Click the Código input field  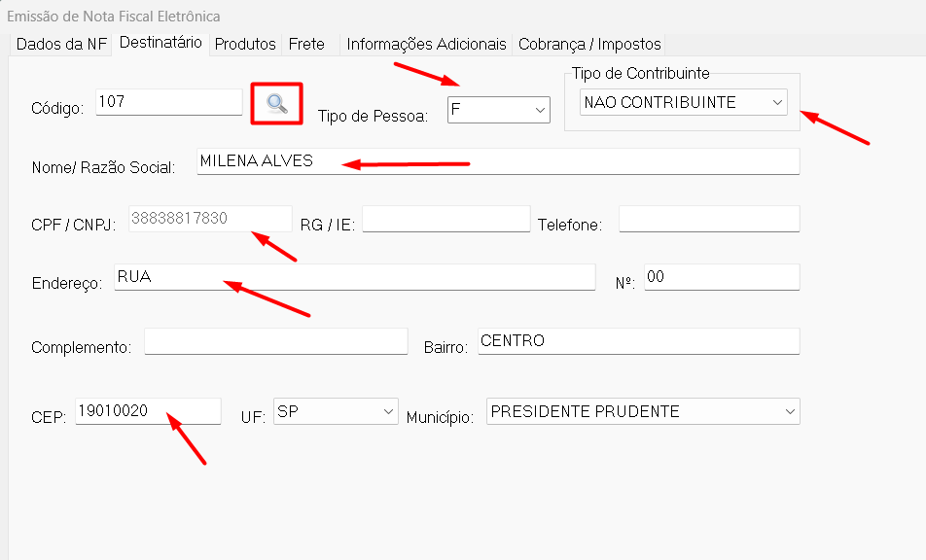click(x=168, y=102)
